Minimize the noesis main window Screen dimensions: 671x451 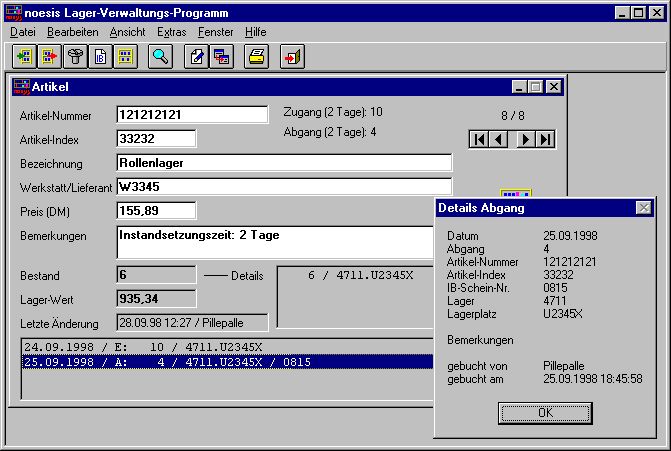pyautogui.click(x=622, y=13)
